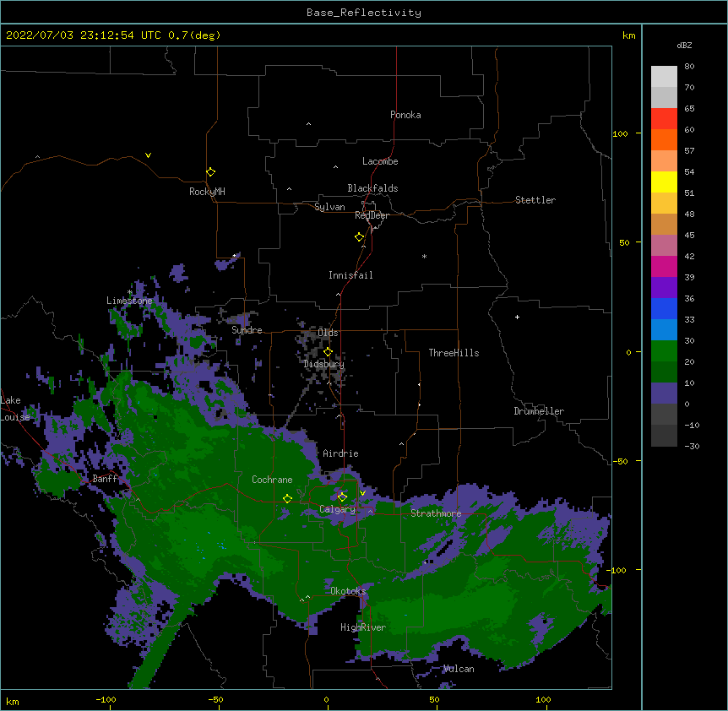
Task: Click the Blackfalds town label
Action: pyautogui.click(x=372, y=188)
